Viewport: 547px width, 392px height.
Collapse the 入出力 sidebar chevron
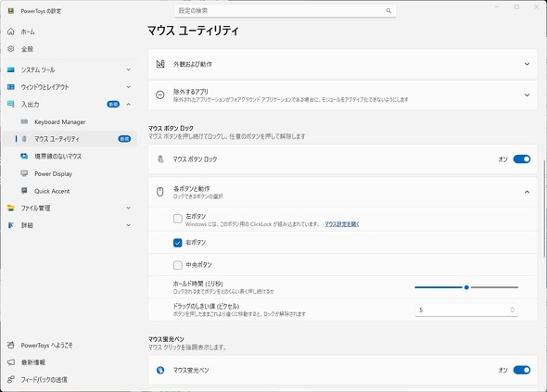[x=128, y=104]
